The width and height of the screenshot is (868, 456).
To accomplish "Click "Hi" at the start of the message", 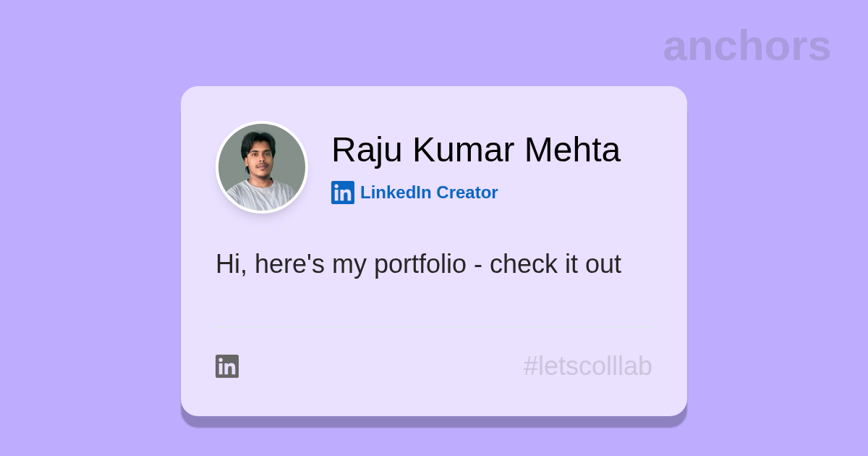I will click(227, 264).
